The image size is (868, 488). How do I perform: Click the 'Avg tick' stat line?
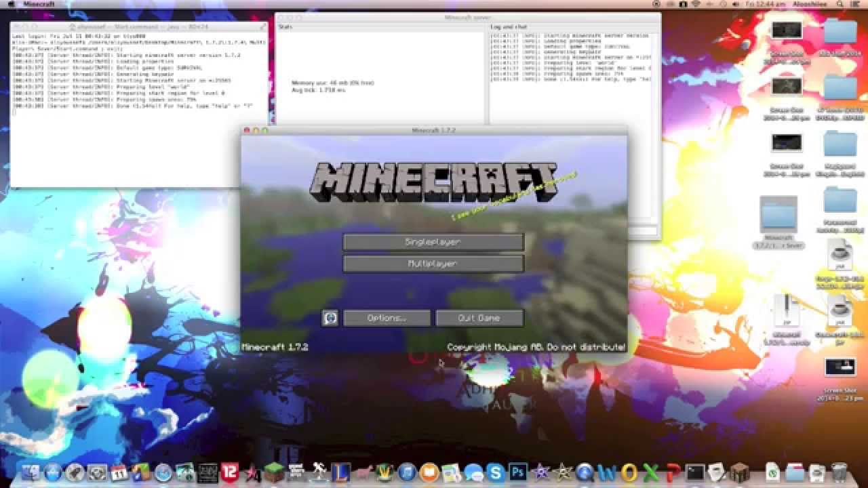tap(318, 89)
